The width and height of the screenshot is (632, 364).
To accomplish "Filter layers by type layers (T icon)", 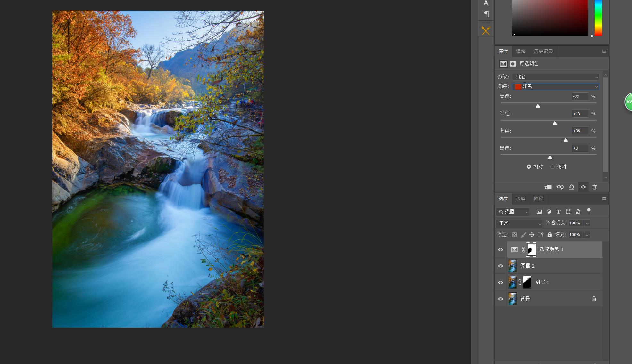I will click(x=558, y=212).
